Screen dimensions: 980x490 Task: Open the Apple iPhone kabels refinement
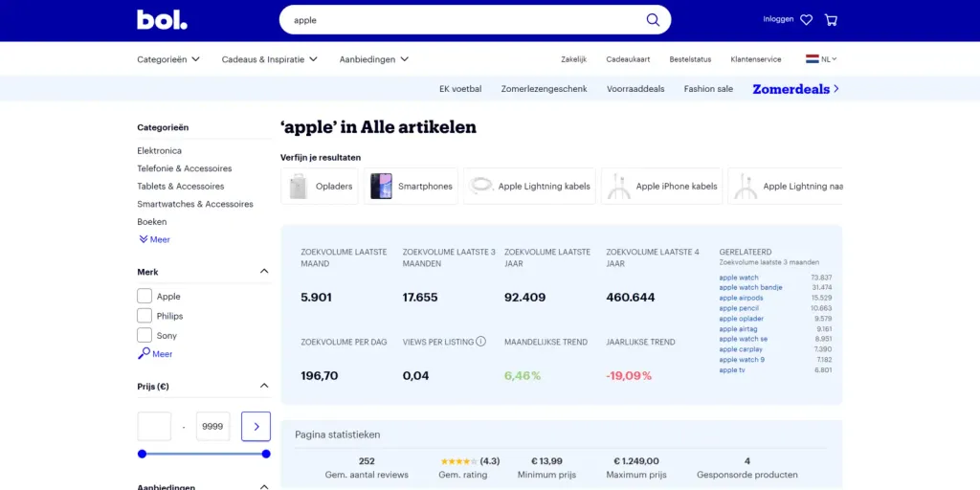click(662, 187)
